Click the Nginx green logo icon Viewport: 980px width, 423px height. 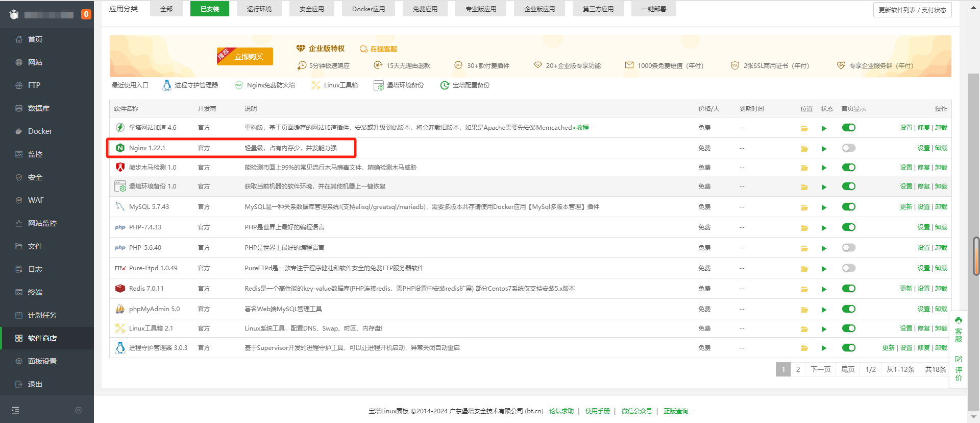(x=120, y=148)
